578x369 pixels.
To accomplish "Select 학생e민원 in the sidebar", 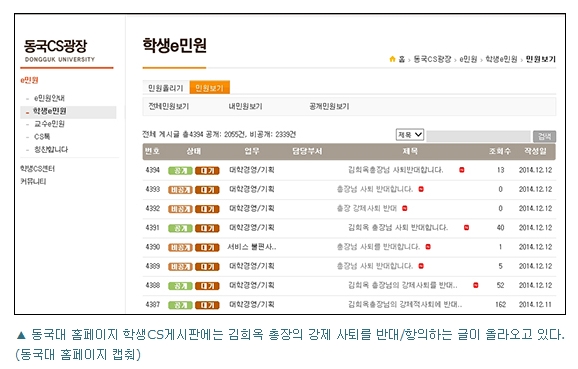I will coord(50,111).
